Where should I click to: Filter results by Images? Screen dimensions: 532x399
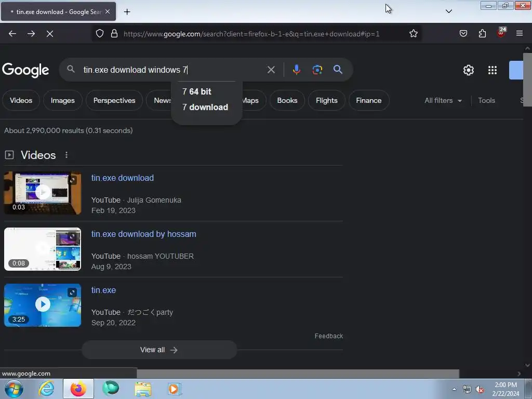[x=63, y=100]
